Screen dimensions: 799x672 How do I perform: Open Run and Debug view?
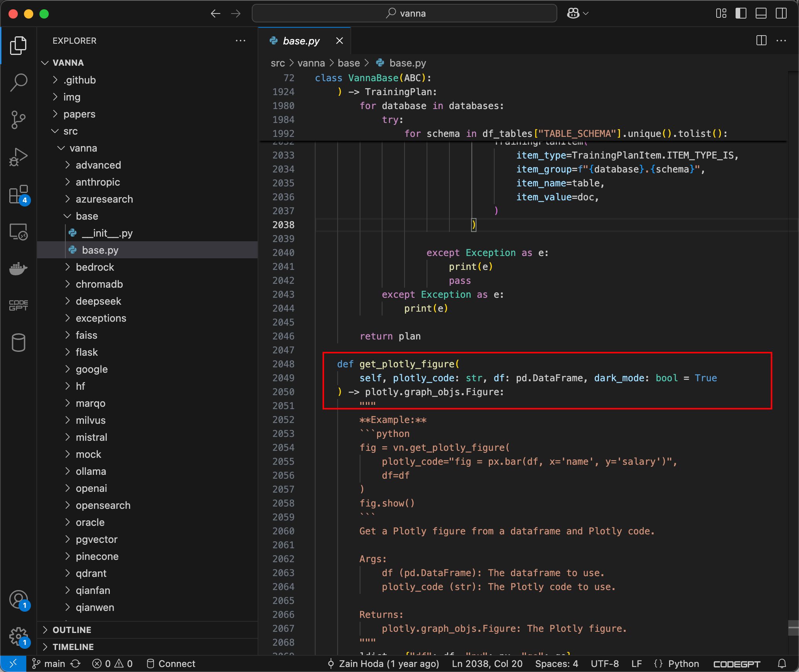[x=18, y=157]
